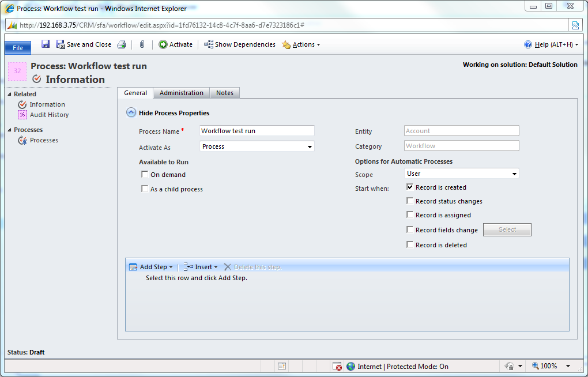Image resolution: width=588 pixels, height=377 pixels.
Task: Click inside the Process Name field
Action: tap(257, 131)
